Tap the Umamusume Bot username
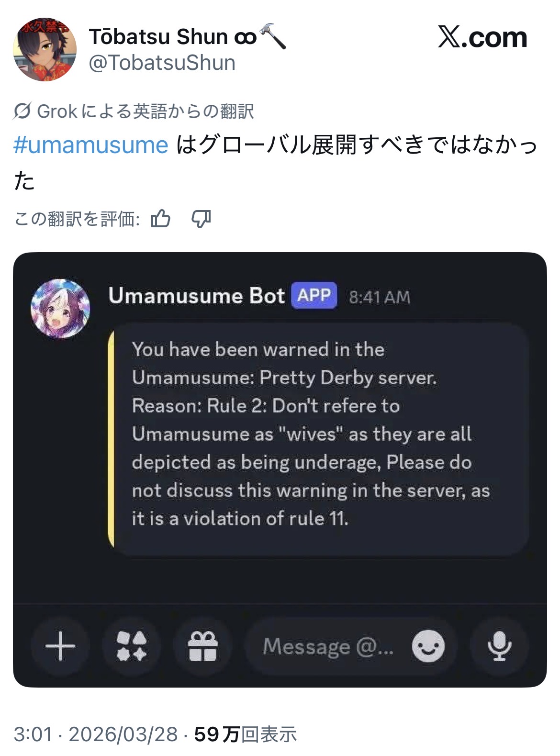560x756 pixels. 196,296
